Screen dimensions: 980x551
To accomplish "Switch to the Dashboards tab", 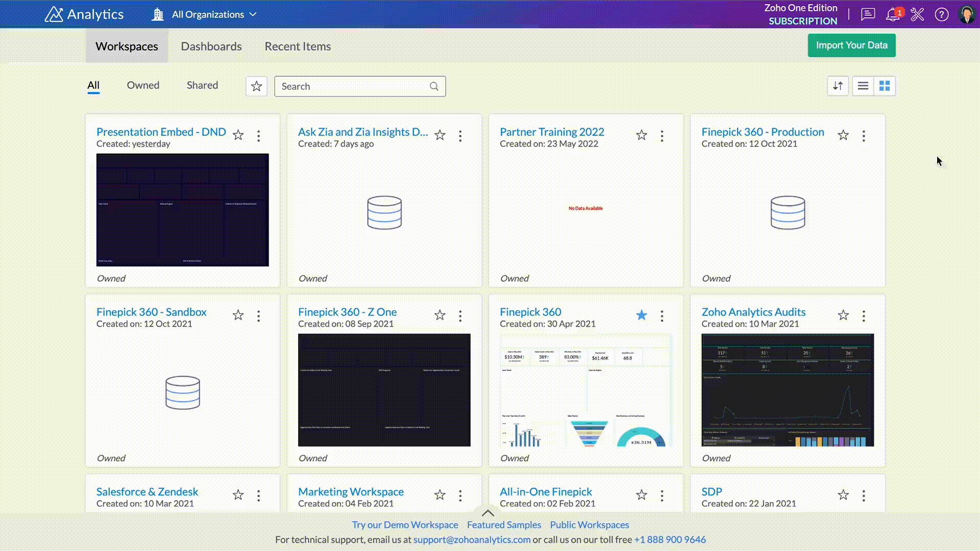I will [211, 46].
